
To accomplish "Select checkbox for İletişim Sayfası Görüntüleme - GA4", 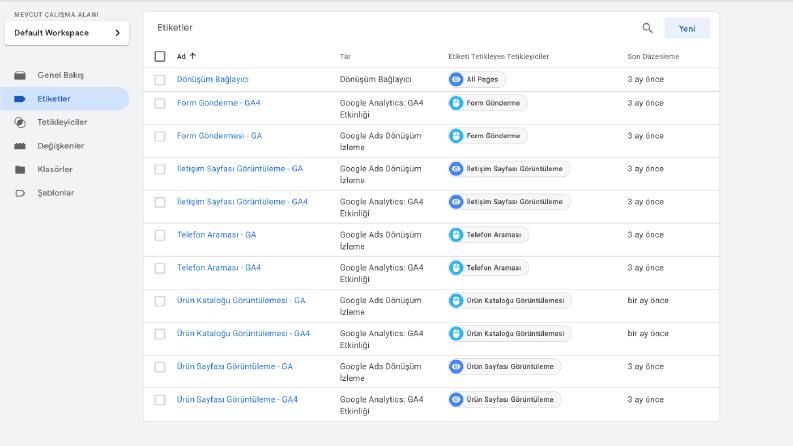I will pos(160,202).
